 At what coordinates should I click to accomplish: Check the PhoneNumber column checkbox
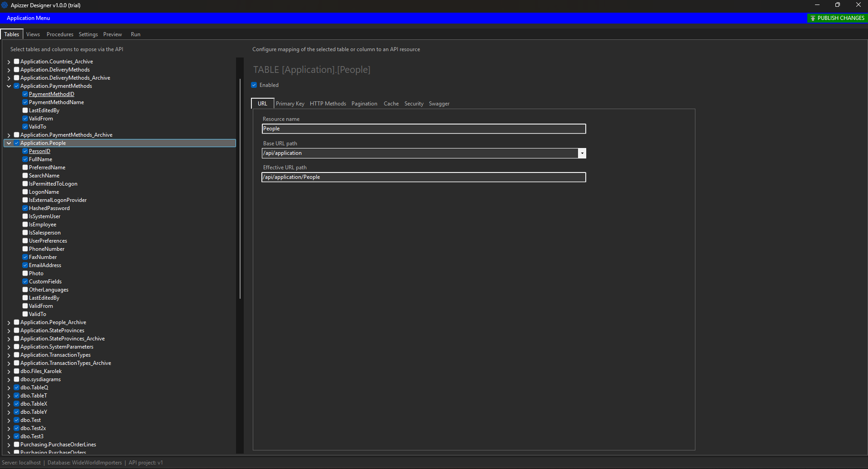(x=25, y=249)
